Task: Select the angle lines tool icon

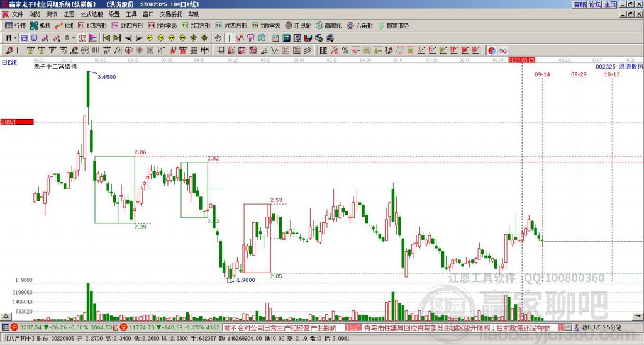Action: pos(264,50)
